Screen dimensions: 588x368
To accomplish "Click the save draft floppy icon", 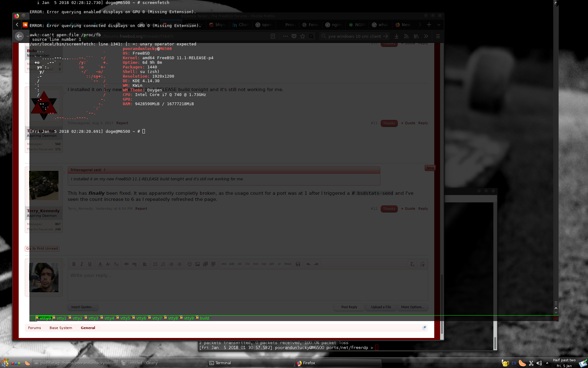I will (x=298, y=264).
